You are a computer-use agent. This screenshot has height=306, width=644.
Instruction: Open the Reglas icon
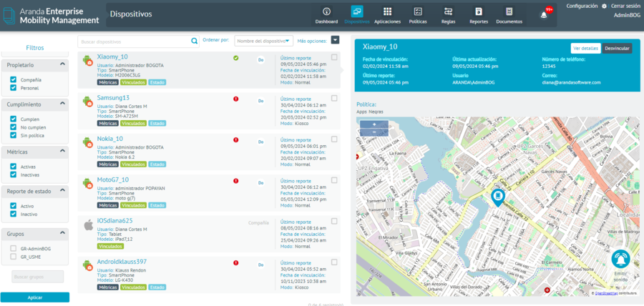pos(448,11)
